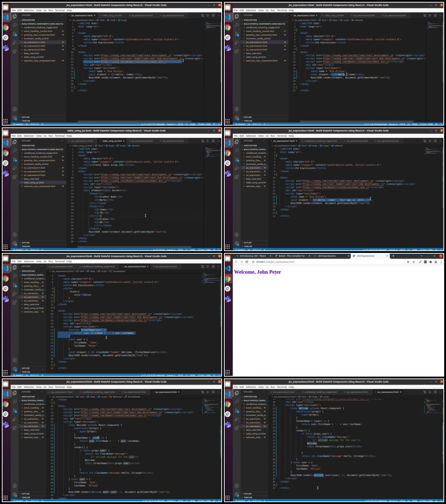Viewport: 446px width, 504px height.
Task: Bookmark page with Chrome star icon
Action: click(414, 262)
